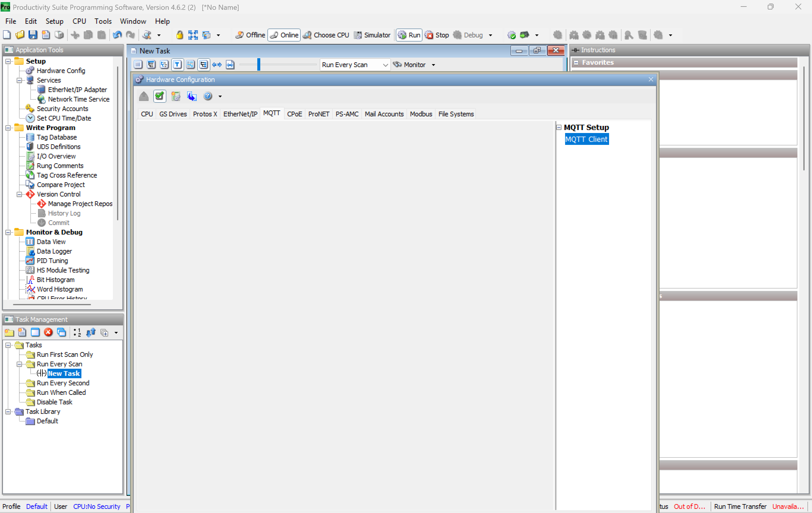Click the Stop CPU button
The width and height of the screenshot is (812, 513).
click(437, 35)
